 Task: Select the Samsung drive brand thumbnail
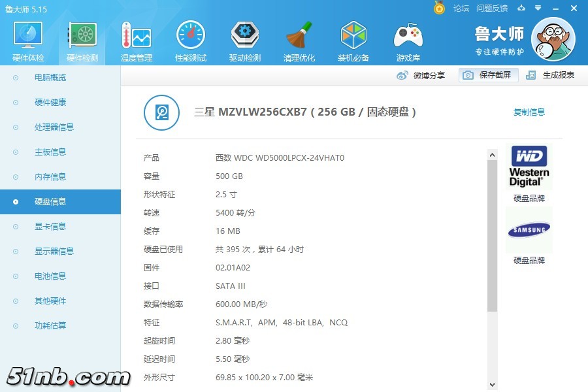pos(529,229)
